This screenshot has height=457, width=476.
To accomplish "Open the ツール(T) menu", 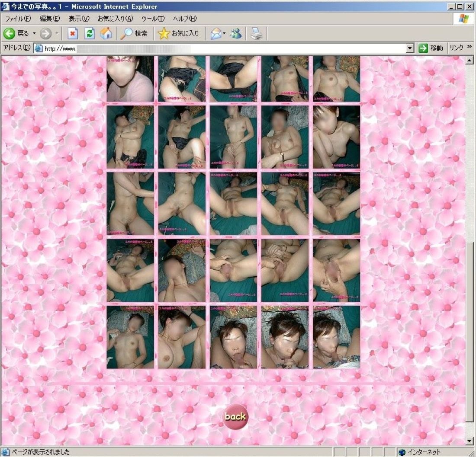I will (153, 19).
